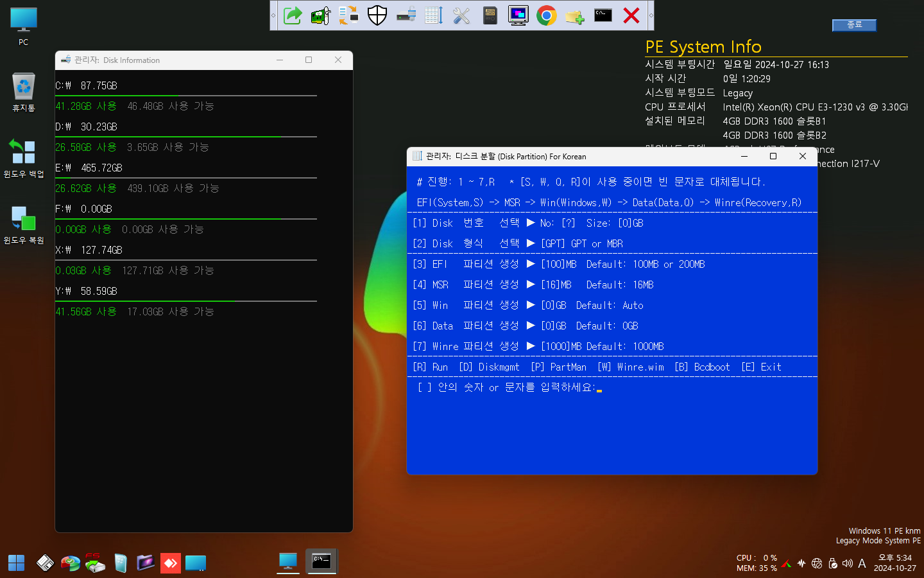Screen dimensions: 924x578
Task: Click the speaker volume tray icon
Action: 848,563
